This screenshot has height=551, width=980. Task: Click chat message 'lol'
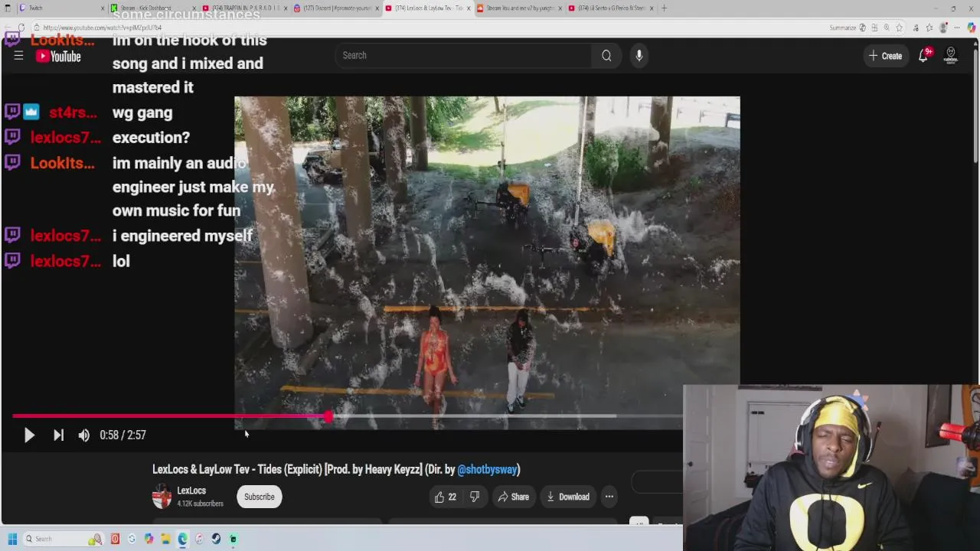(121, 261)
